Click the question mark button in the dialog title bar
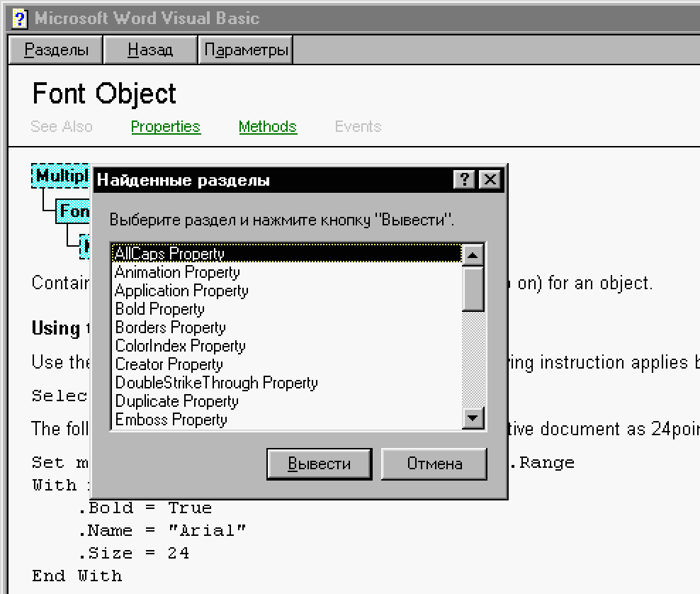This screenshot has width=700, height=594. (464, 179)
